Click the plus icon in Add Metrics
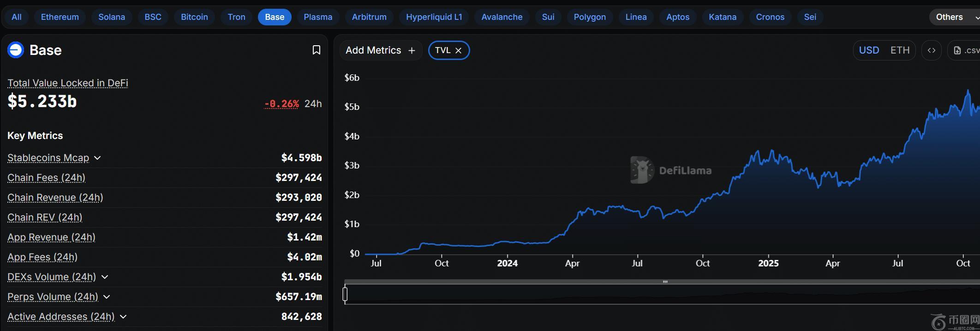This screenshot has width=980, height=331. click(x=412, y=50)
